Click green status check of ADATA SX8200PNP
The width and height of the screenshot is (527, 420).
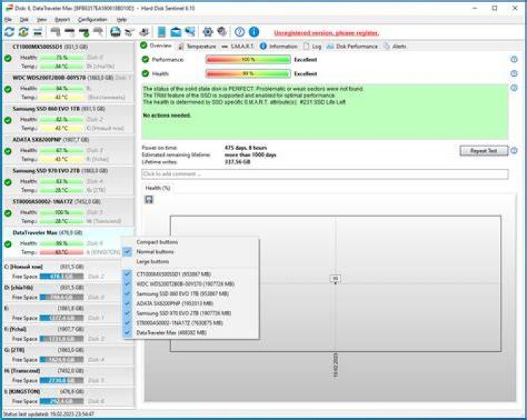[x=8, y=151]
